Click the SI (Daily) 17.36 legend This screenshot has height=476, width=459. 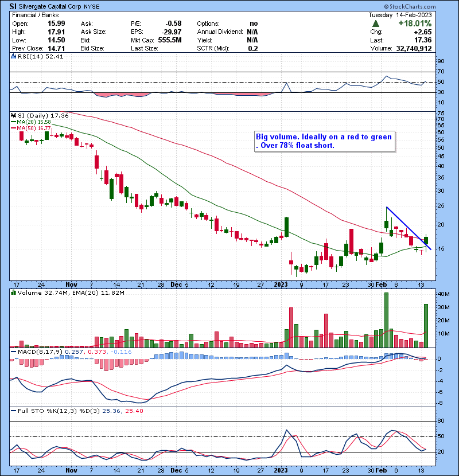43,116
